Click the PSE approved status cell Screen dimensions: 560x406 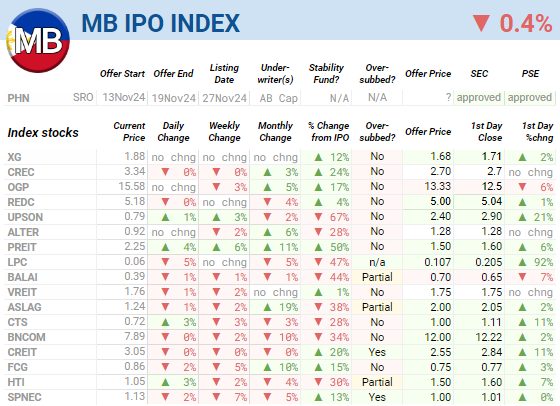530,97
